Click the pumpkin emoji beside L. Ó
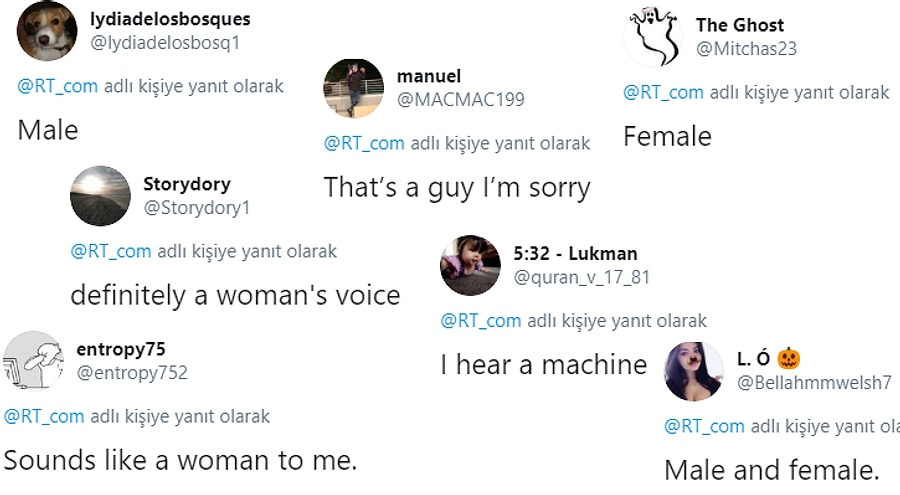Image resolution: width=900 pixels, height=495 pixels. click(788, 358)
